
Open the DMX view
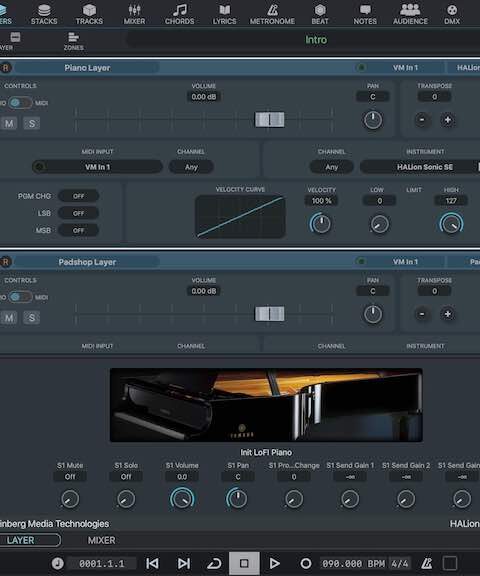pyautogui.click(x=452, y=14)
